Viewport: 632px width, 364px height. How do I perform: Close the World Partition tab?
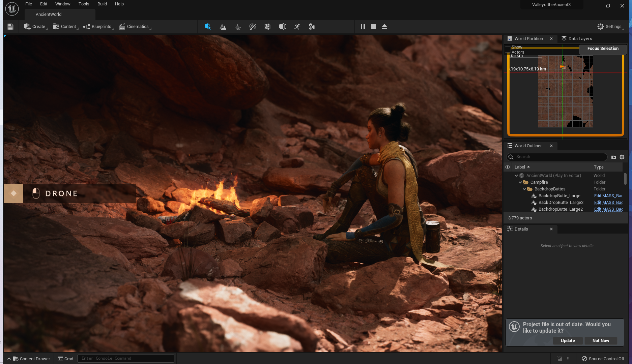[x=551, y=39]
